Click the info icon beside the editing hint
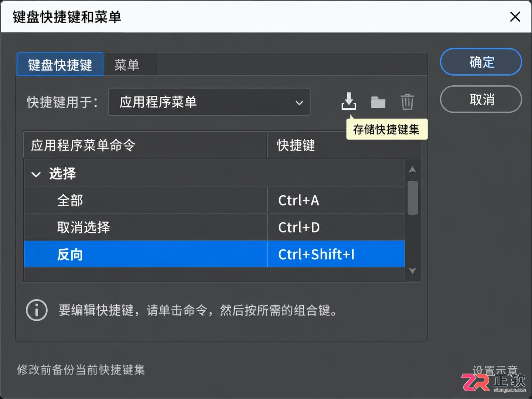Viewport: 532px width, 399px height. pyautogui.click(x=37, y=310)
